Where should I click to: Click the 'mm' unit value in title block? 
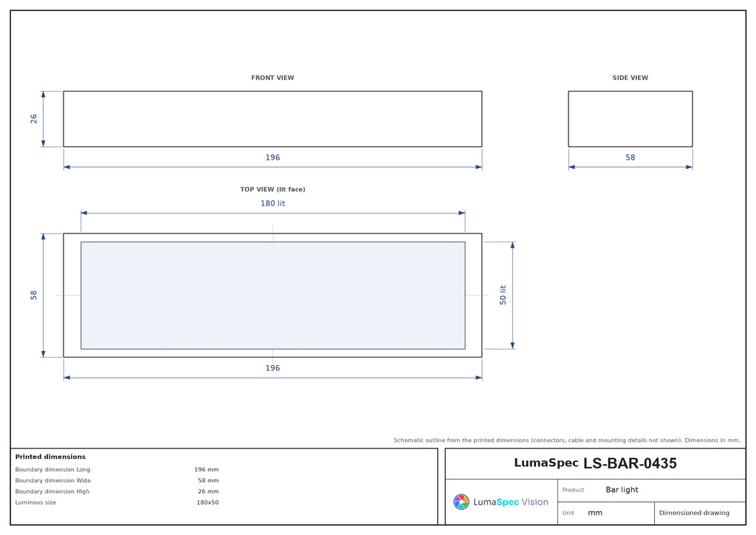coord(595,514)
